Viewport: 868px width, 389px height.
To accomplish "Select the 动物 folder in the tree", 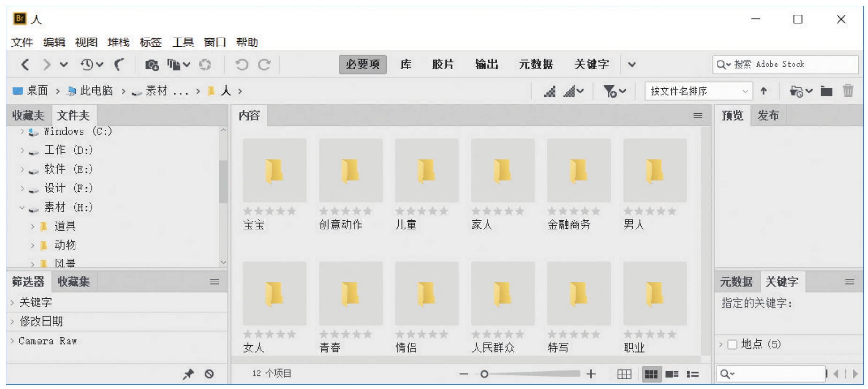I will 65,245.
